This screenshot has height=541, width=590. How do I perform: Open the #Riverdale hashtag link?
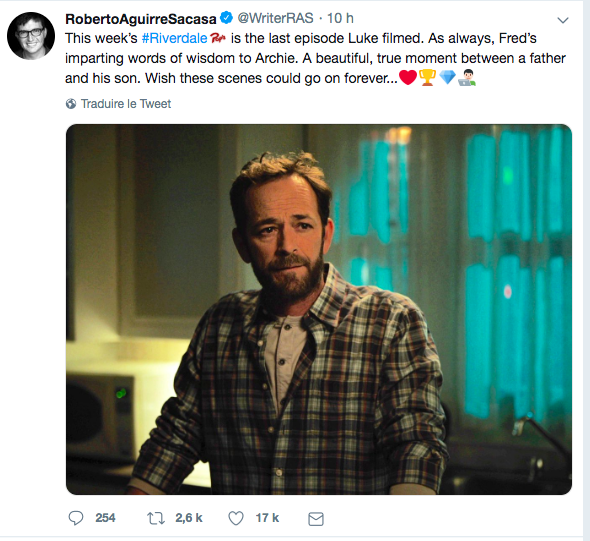[174, 38]
